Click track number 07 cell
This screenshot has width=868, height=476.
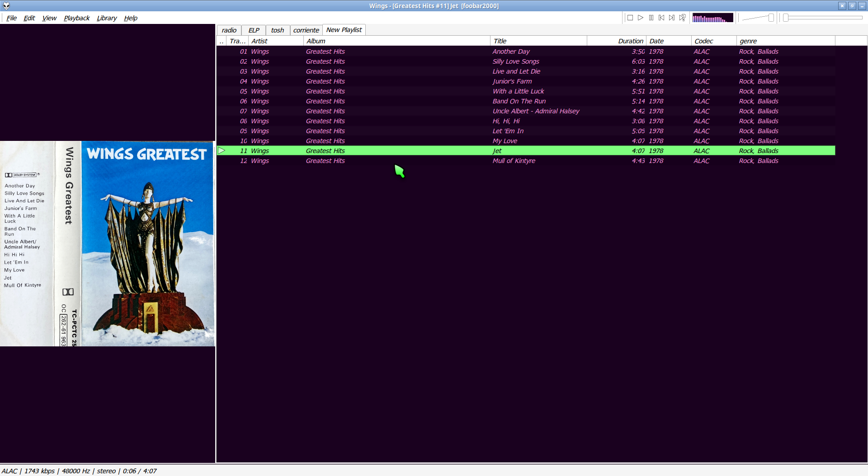244,111
